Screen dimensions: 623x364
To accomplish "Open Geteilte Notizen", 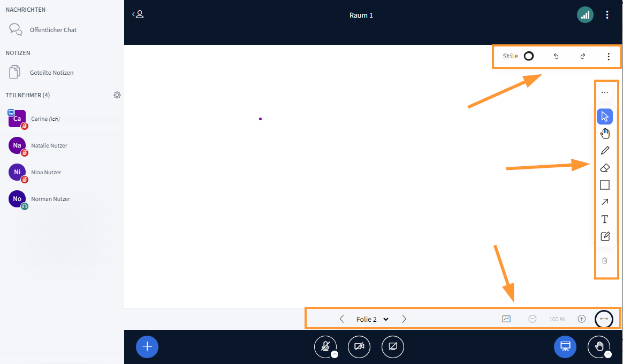I will click(51, 73).
